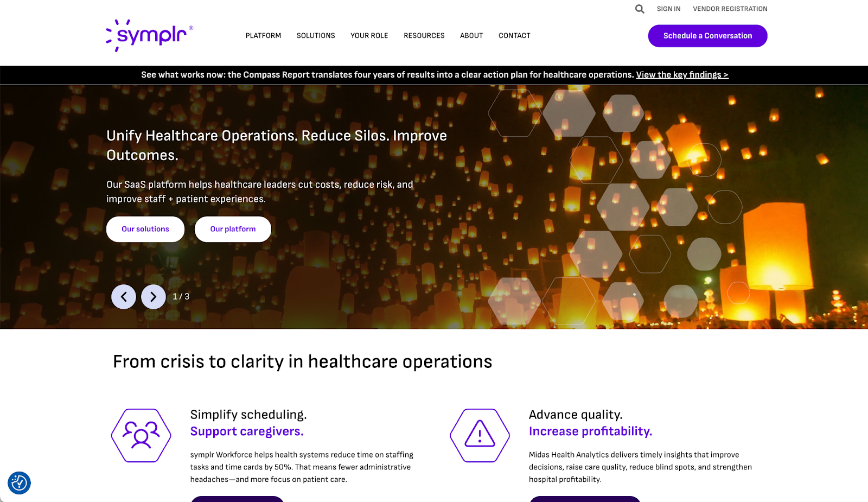
Task: Expand the Your Role menu
Action: 369,36
